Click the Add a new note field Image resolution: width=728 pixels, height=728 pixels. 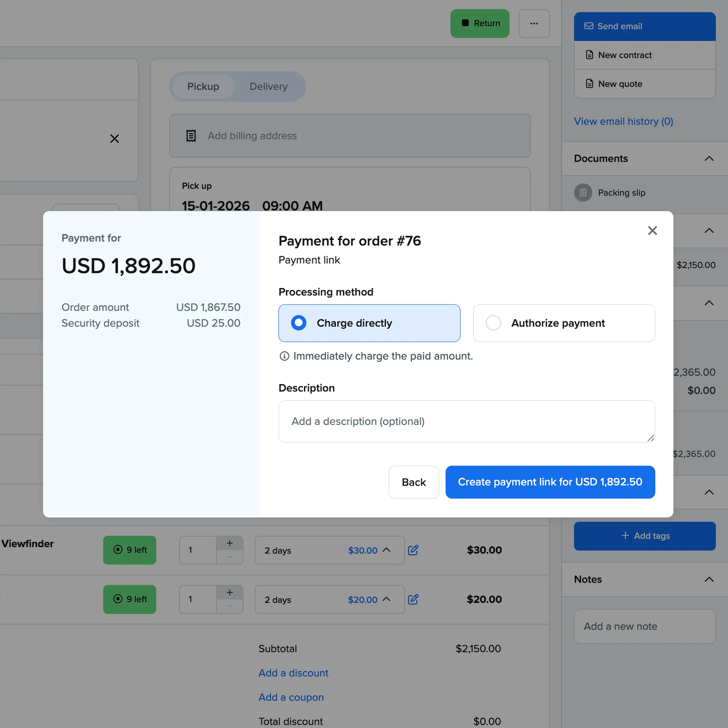pos(645,626)
